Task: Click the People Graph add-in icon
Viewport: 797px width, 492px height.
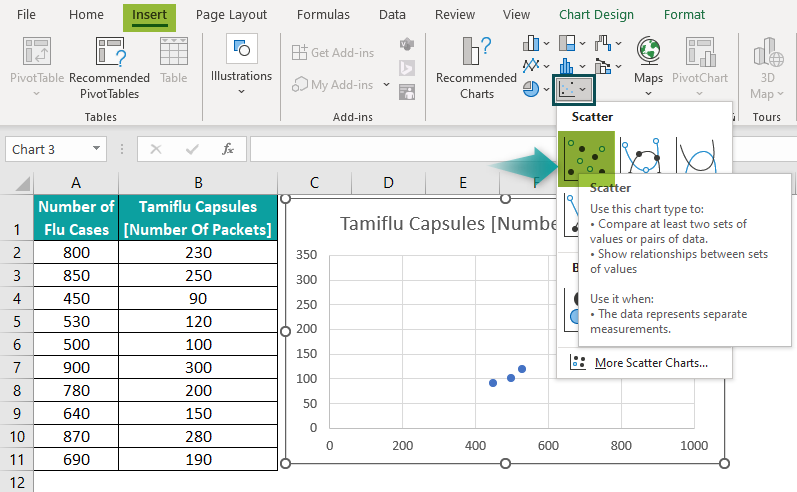Action: [x=407, y=92]
